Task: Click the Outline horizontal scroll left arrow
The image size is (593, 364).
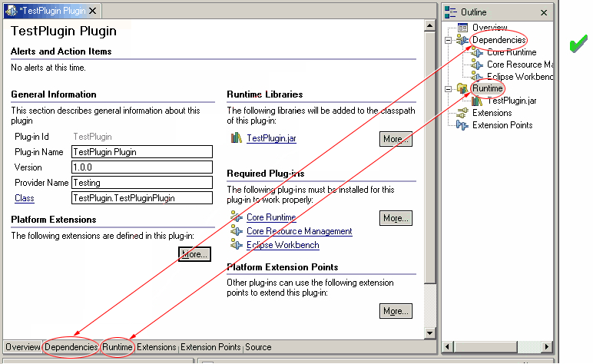Action: [x=448, y=346]
